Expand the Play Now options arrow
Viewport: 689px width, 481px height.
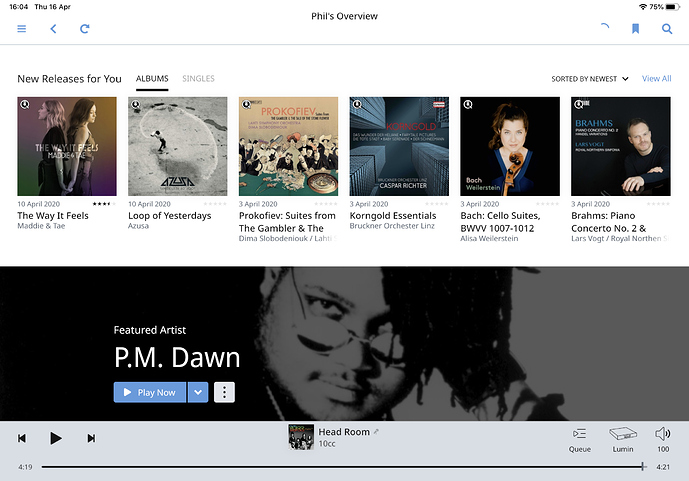[198, 392]
